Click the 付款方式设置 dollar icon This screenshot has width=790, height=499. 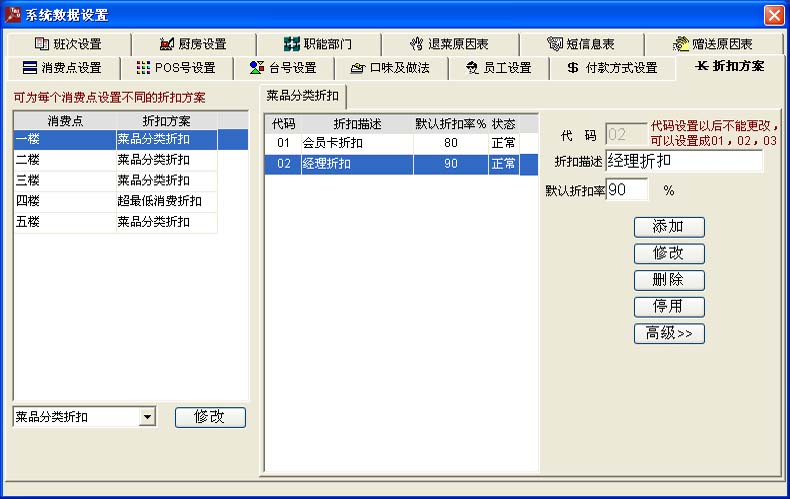[572, 68]
